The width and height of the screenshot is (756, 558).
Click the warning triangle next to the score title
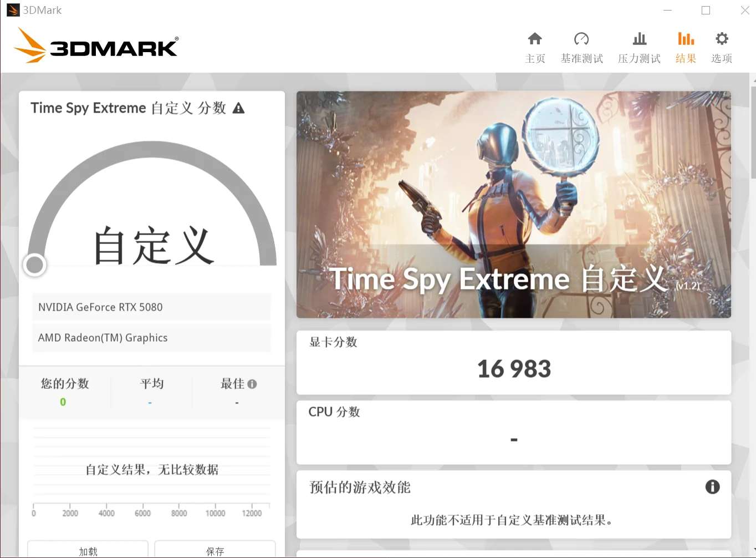[238, 108]
